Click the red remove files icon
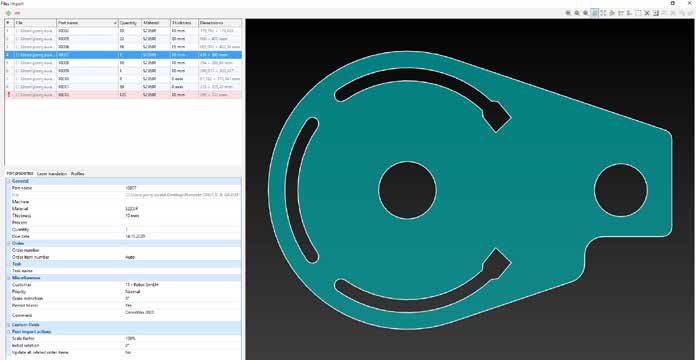This screenshot has height=360, width=696. pyautogui.click(x=17, y=13)
